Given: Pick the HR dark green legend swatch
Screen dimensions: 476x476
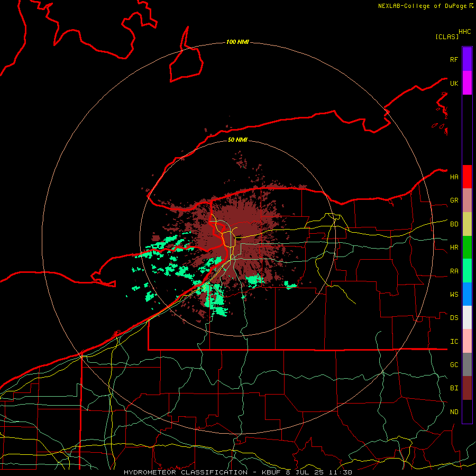Looking at the screenshot, I should click(x=467, y=248).
